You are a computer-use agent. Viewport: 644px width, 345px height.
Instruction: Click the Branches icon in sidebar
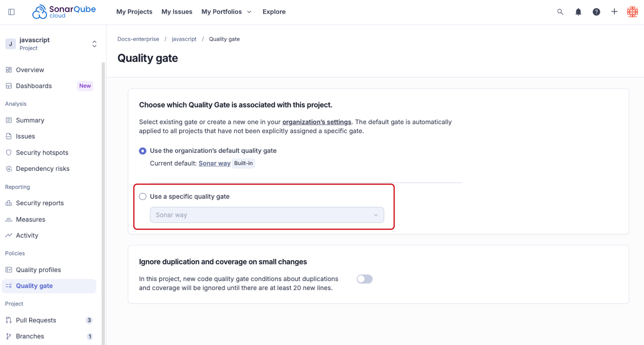[9, 336]
